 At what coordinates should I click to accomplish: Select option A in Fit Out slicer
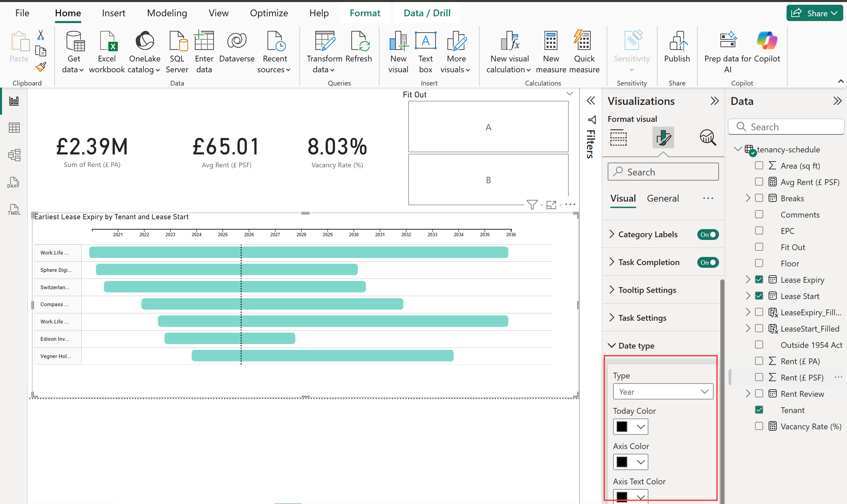(488, 127)
